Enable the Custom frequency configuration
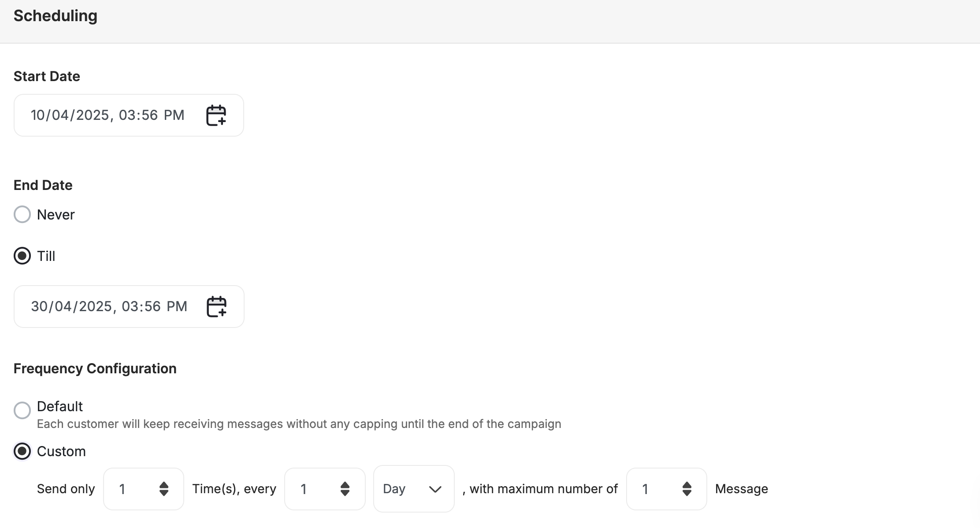 click(22, 451)
